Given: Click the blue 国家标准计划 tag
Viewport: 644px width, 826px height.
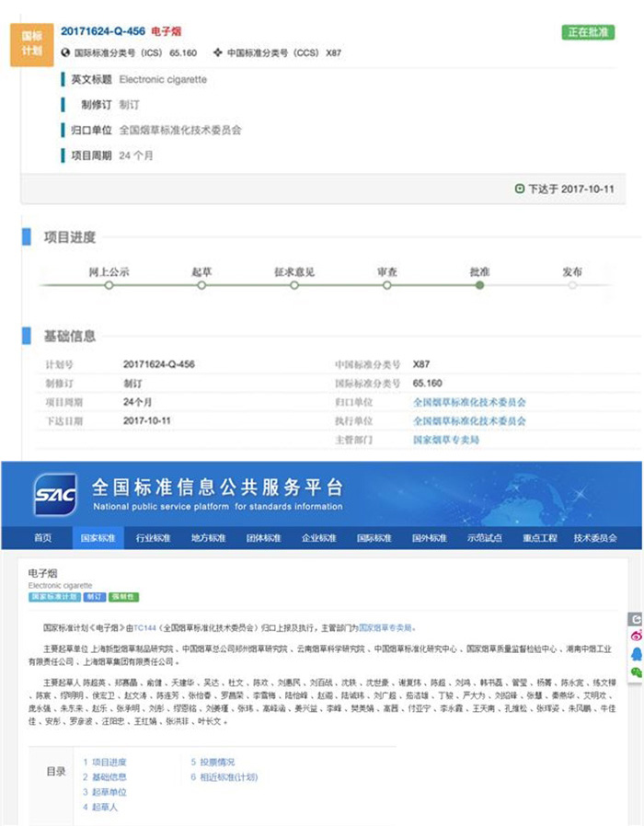Looking at the screenshot, I should pyautogui.click(x=54, y=597).
